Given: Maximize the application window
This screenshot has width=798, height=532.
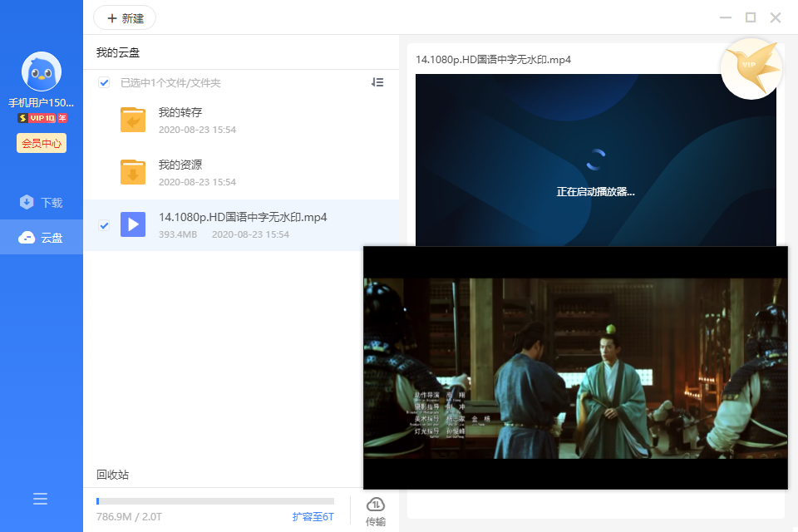Looking at the screenshot, I should pos(750,17).
